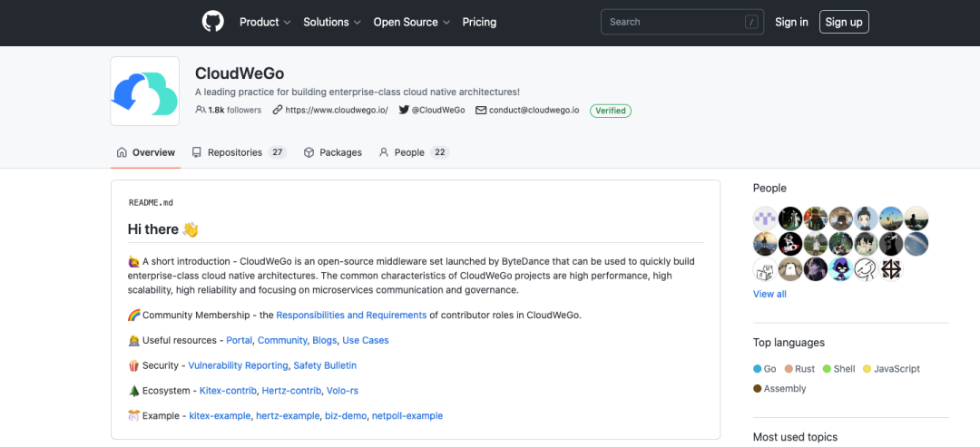This screenshot has height=447, width=980.
Task: Open the Safety Bulletin link
Action: pyautogui.click(x=325, y=365)
